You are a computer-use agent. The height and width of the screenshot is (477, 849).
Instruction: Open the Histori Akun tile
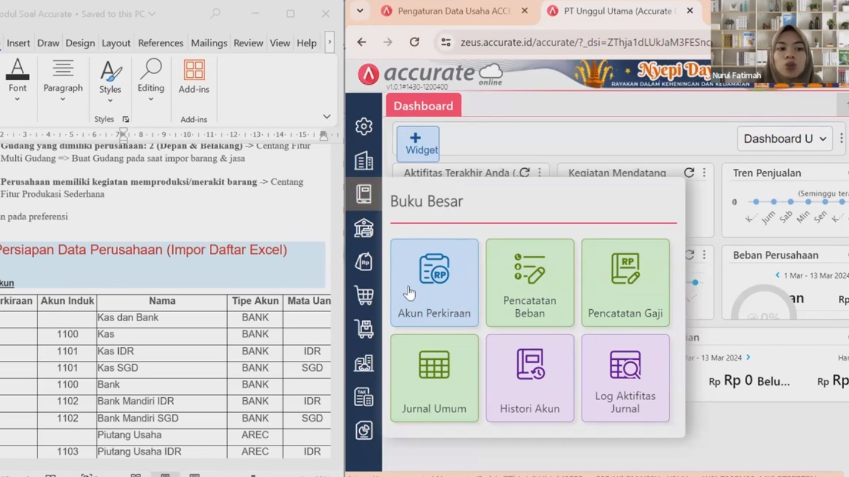530,378
